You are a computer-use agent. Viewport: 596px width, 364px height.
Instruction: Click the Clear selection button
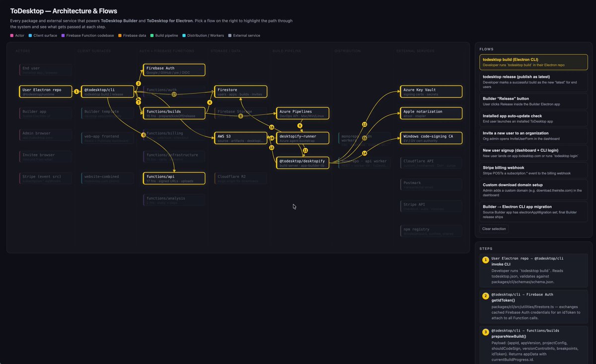click(x=494, y=229)
